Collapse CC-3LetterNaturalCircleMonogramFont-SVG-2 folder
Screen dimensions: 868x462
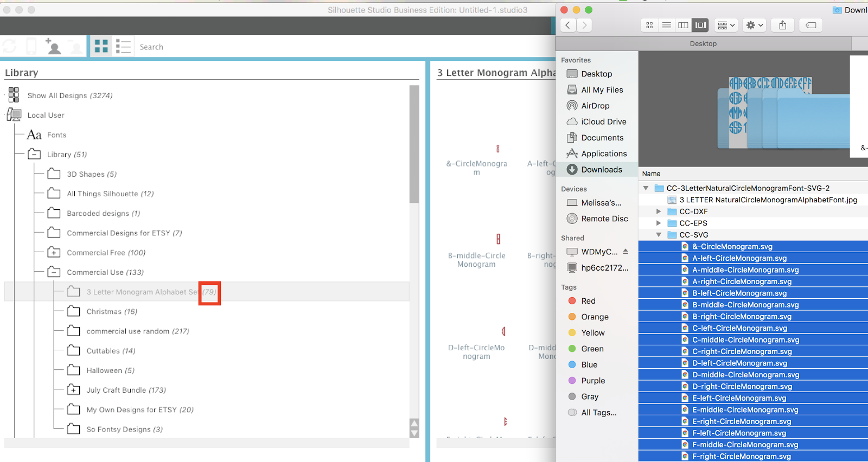[x=646, y=188]
